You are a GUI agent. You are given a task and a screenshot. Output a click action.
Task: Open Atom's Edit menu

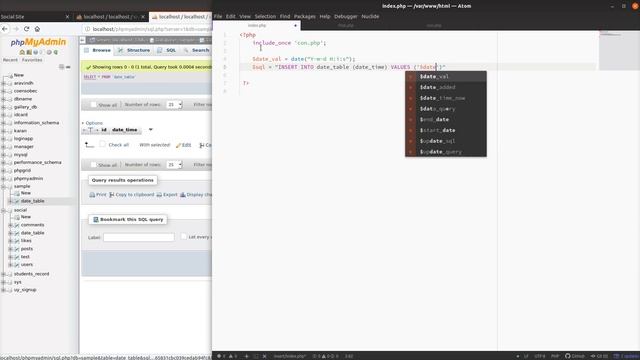(x=231, y=16)
